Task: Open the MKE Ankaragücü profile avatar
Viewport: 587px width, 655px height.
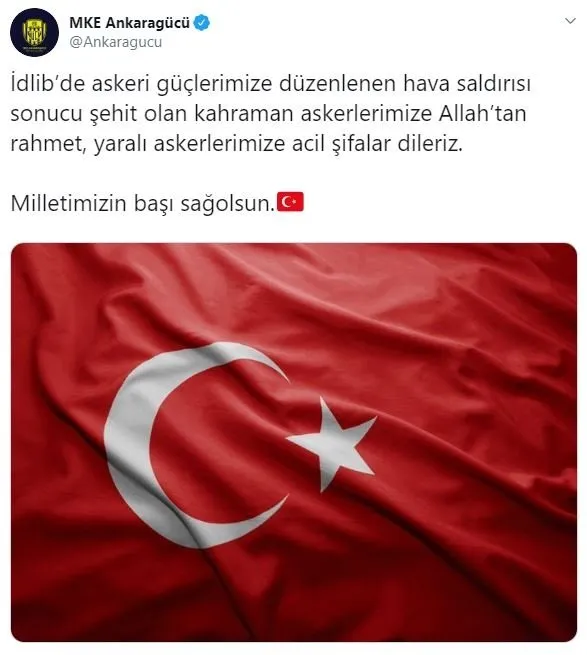Action: [x=34, y=32]
